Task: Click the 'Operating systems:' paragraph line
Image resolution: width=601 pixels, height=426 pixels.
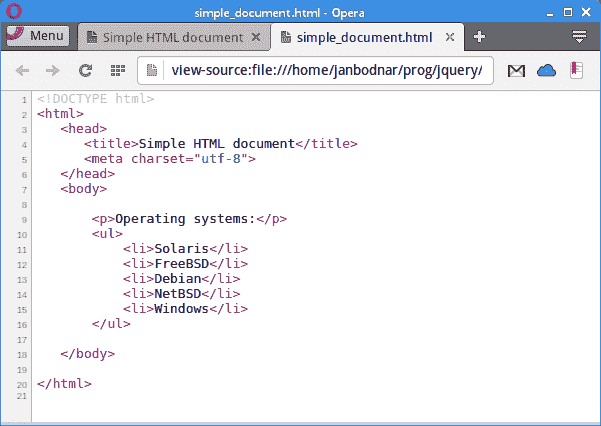Action: click(189, 219)
